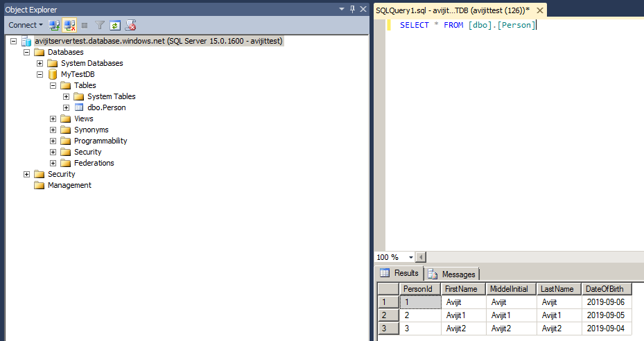Click the Stop activity toolbar icon
644x341 pixels.
[x=85, y=25]
